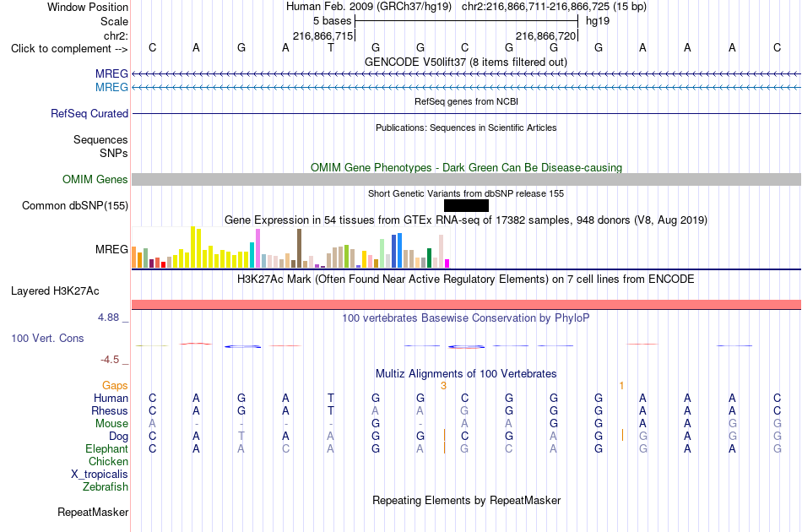802x532 pixels.
Task: Click the H3K27Ac Mark track title
Action: click(x=465, y=279)
